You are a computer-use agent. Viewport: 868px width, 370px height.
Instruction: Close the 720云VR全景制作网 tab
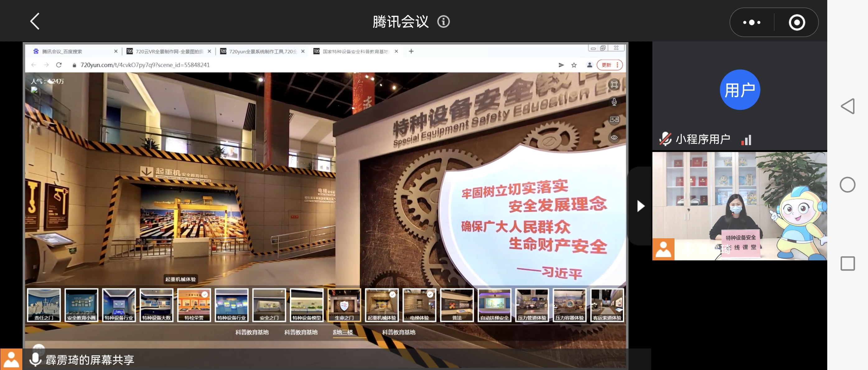click(209, 51)
